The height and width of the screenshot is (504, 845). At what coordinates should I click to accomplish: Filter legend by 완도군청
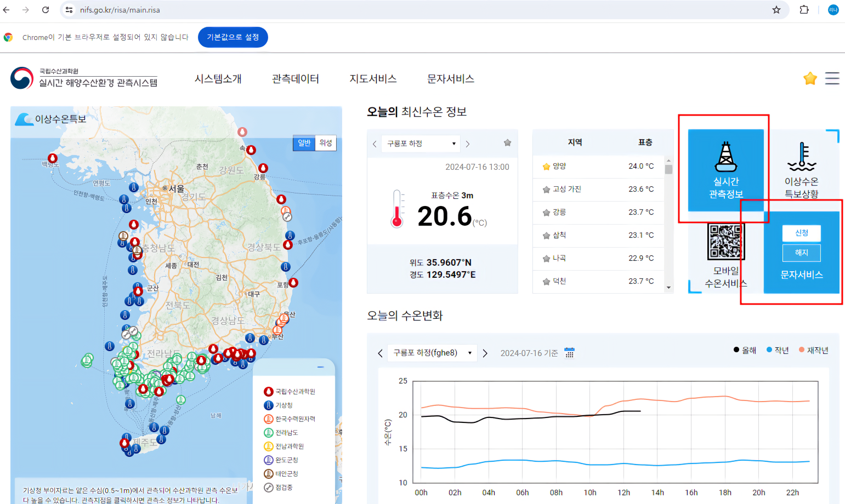[281, 460]
